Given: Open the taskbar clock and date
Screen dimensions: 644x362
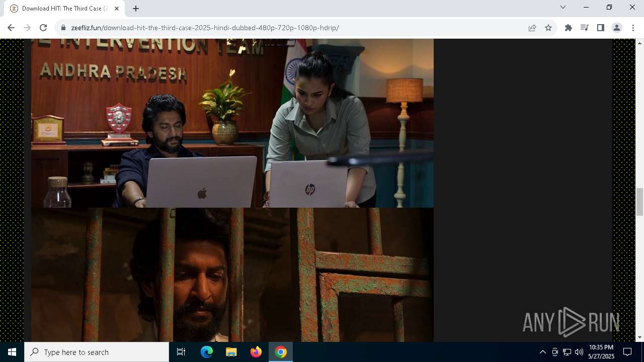Looking at the screenshot, I should [x=601, y=352].
